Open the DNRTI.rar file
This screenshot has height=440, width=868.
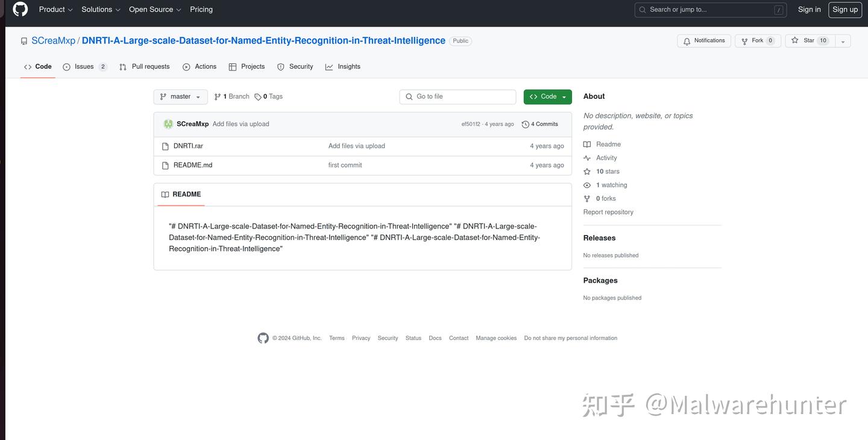188,146
